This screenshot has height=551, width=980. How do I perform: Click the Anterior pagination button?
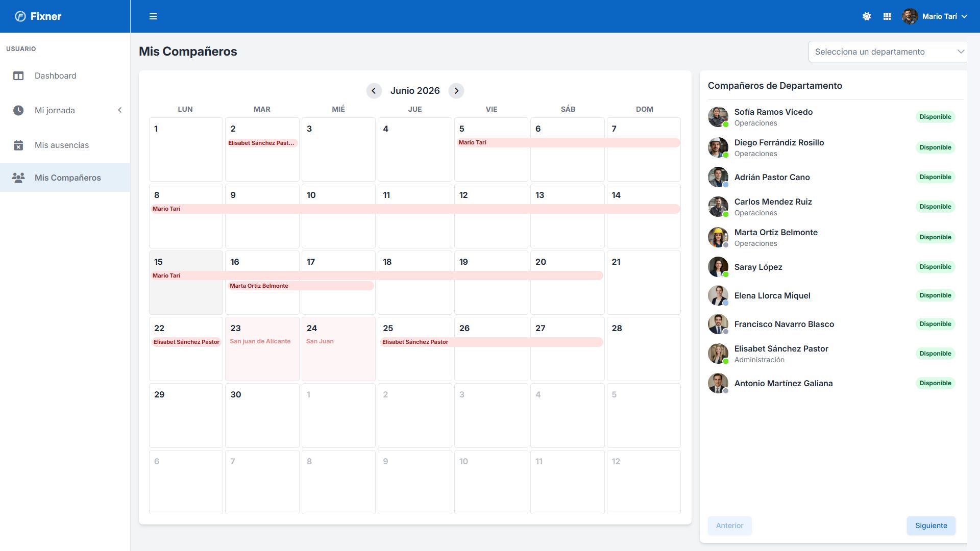click(729, 525)
